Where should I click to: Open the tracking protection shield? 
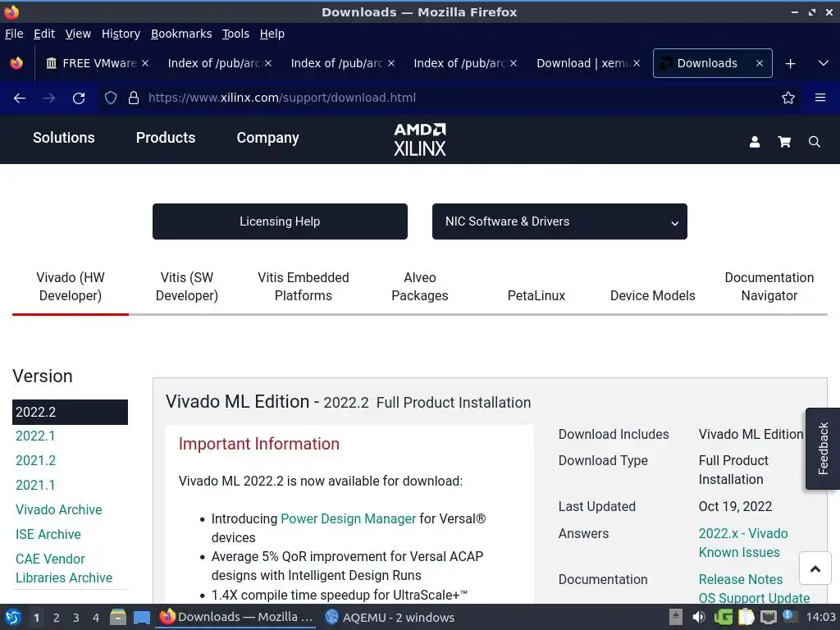[x=111, y=98]
